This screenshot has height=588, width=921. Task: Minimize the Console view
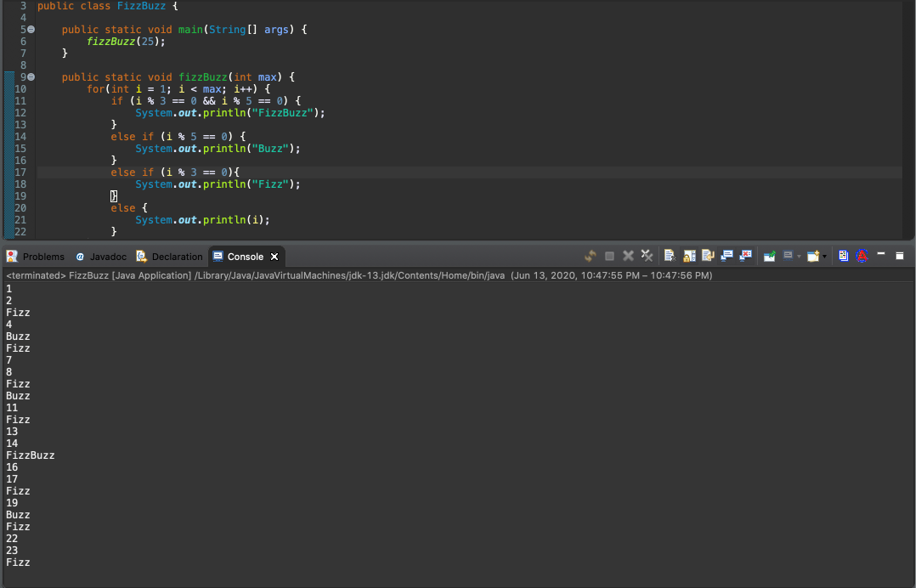pos(882,256)
